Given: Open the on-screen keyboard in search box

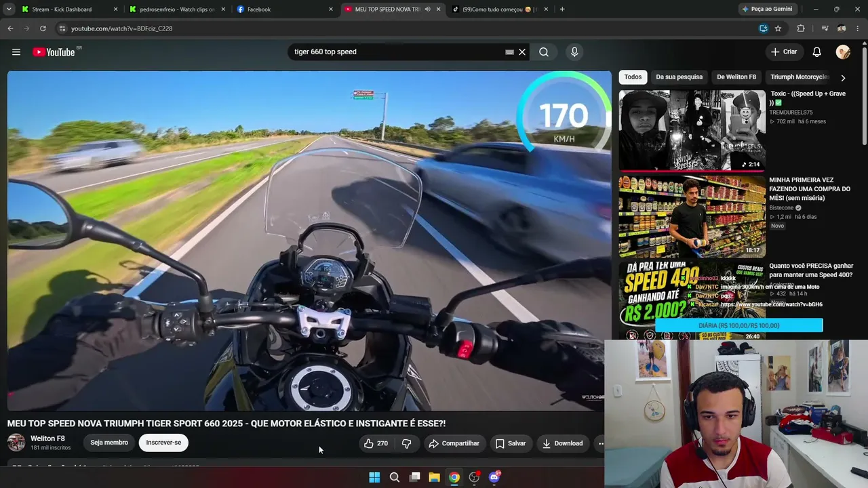Looking at the screenshot, I should [x=509, y=52].
